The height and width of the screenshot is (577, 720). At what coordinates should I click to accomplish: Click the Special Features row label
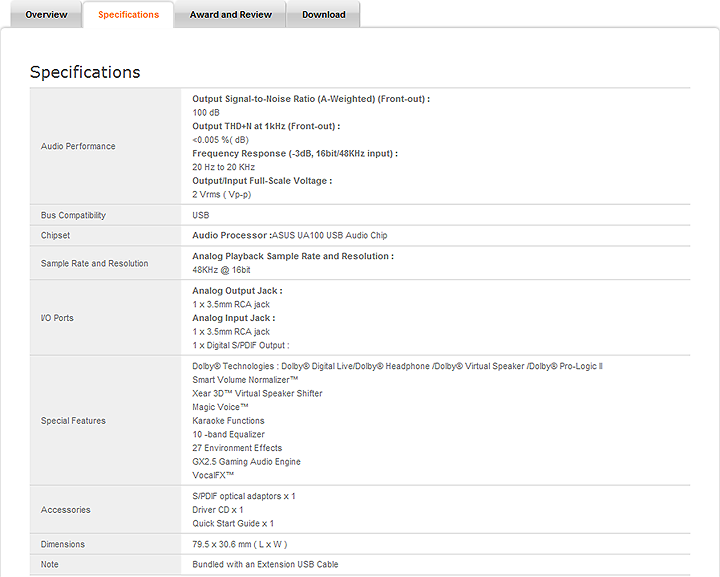click(73, 421)
